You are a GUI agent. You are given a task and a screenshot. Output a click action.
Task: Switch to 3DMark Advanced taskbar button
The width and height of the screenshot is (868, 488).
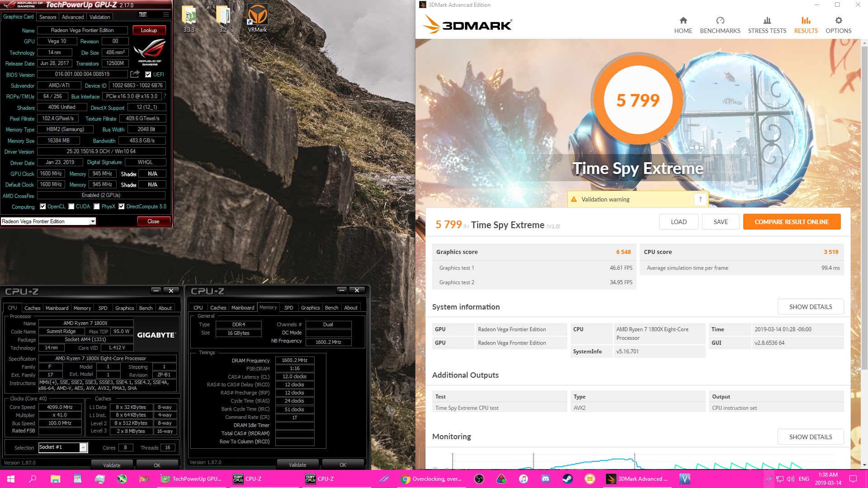click(x=637, y=479)
